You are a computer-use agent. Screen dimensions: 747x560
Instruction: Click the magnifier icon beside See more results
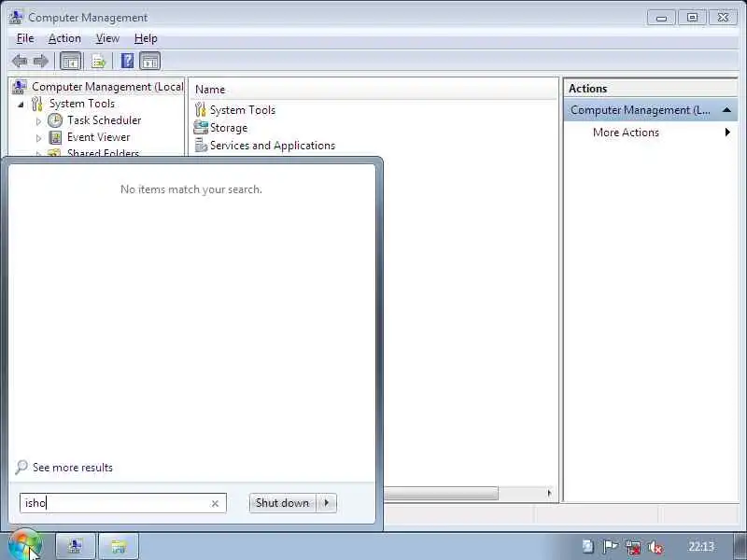pyautogui.click(x=21, y=468)
